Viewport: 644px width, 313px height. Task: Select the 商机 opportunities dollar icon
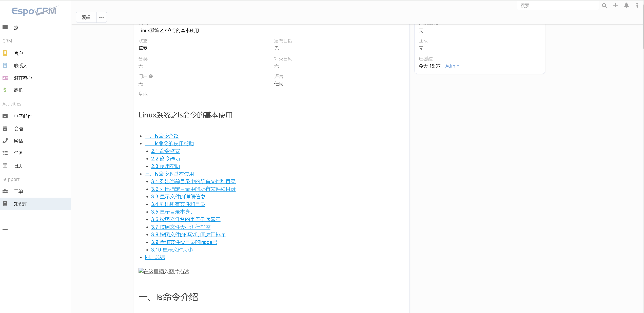(x=5, y=90)
